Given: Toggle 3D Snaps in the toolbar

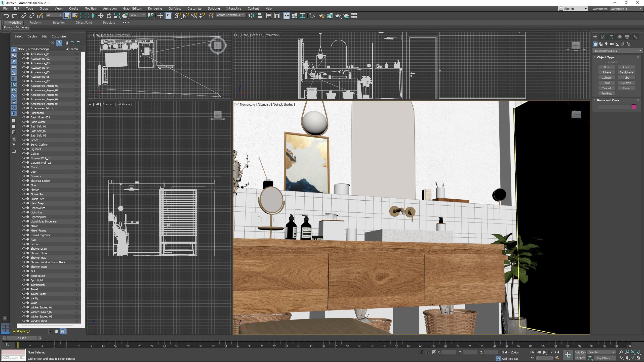Looking at the screenshot, I should [178, 16].
